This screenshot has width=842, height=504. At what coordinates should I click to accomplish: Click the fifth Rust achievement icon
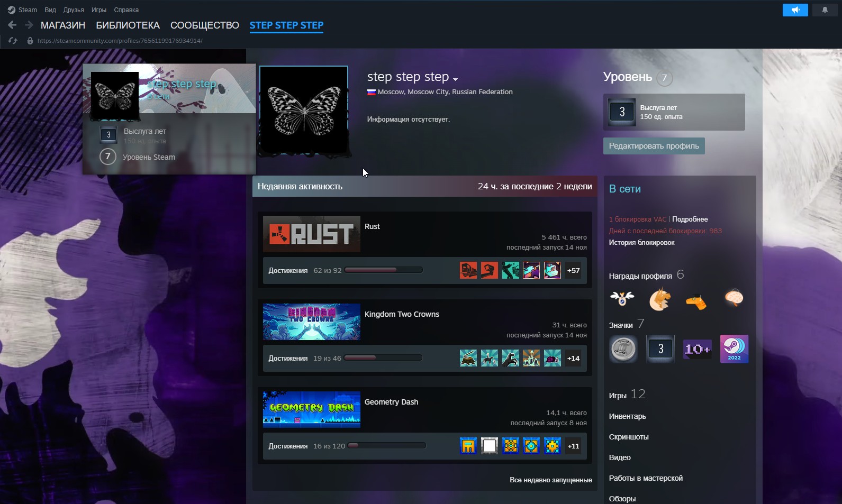[553, 270]
